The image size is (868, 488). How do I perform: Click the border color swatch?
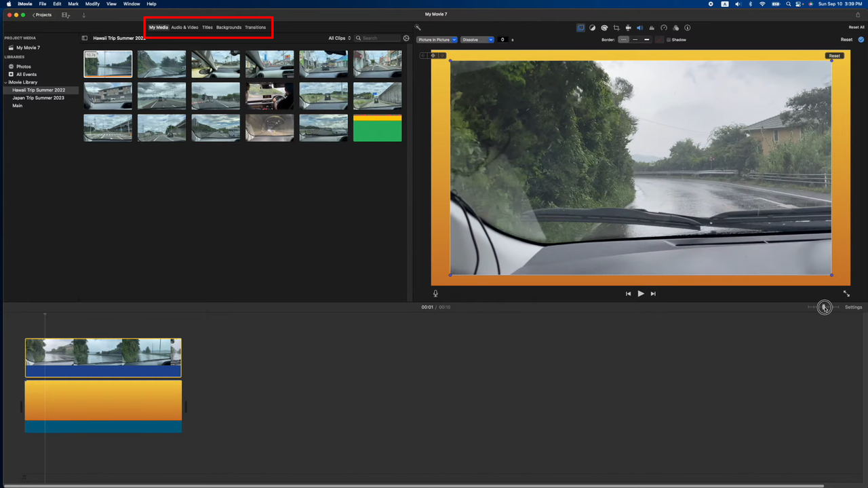[x=659, y=40]
